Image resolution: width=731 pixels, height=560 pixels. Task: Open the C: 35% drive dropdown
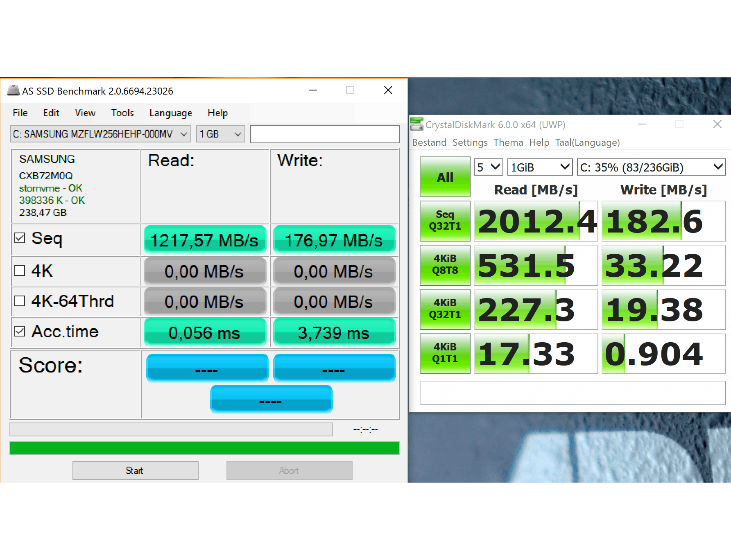pos(652,167)
